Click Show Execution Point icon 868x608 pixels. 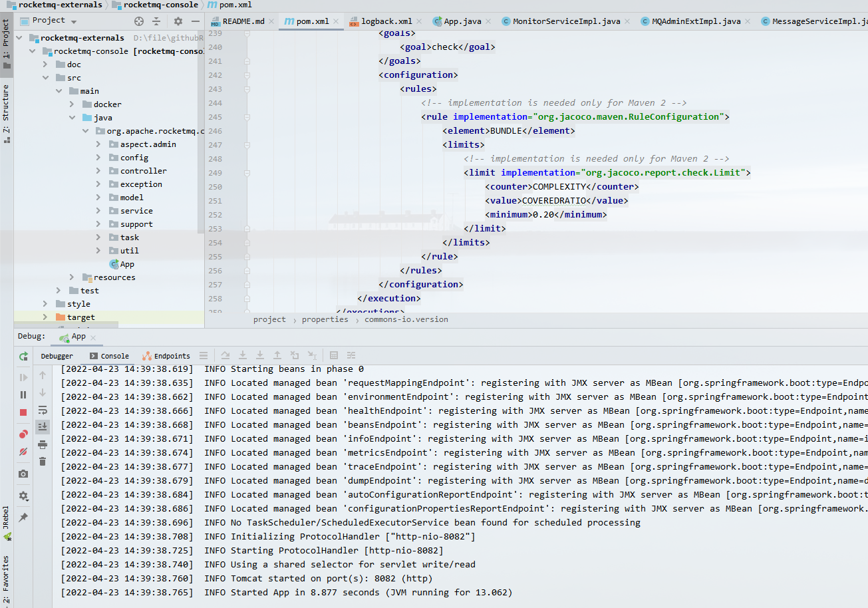pos(225,356)
